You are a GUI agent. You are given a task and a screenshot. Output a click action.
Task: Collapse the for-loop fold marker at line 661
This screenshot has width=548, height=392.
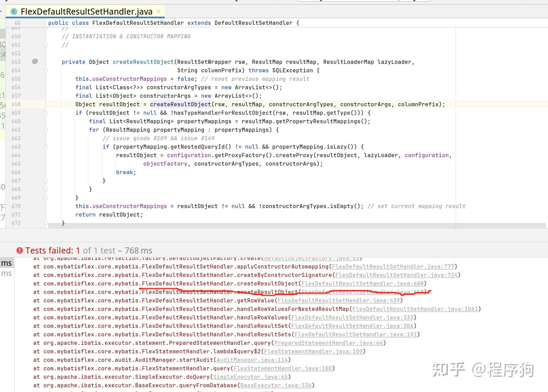tap(45, 130)
